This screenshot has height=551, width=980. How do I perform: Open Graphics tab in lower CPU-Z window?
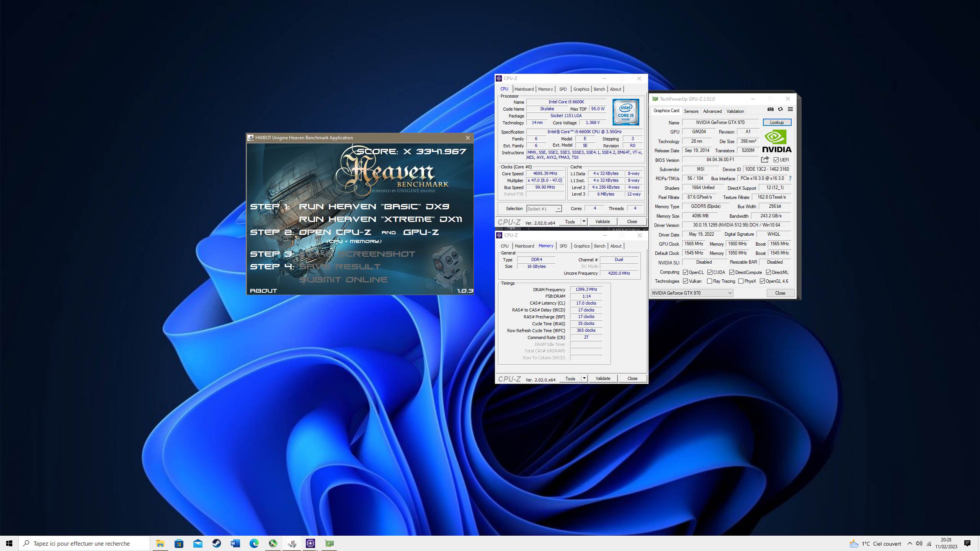tap(581, 246)
